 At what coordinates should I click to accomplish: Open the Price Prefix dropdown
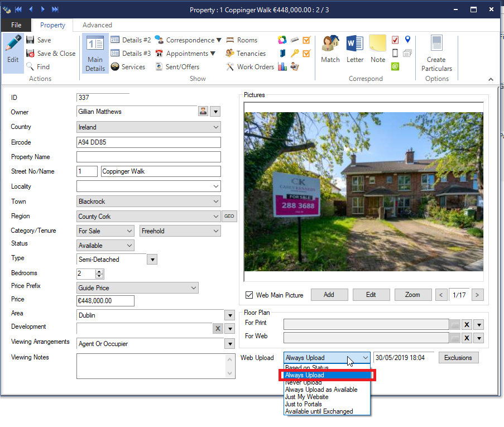[194, 288]
